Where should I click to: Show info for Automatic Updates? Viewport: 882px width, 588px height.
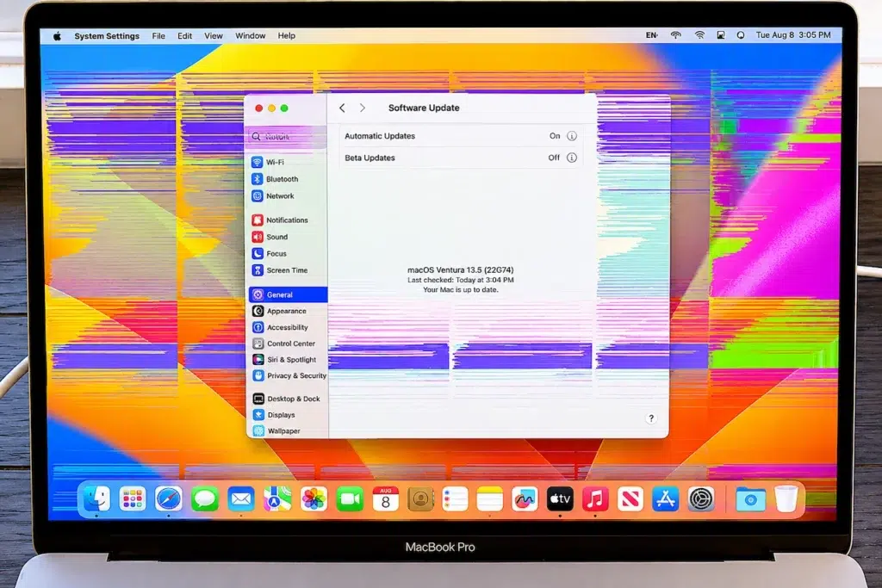[572, 136]
